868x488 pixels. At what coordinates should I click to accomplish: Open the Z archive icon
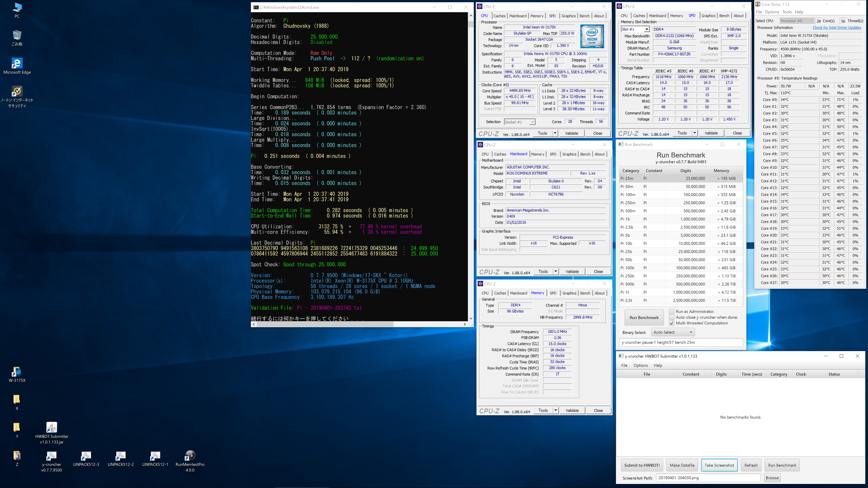click(x=17, y=458)
